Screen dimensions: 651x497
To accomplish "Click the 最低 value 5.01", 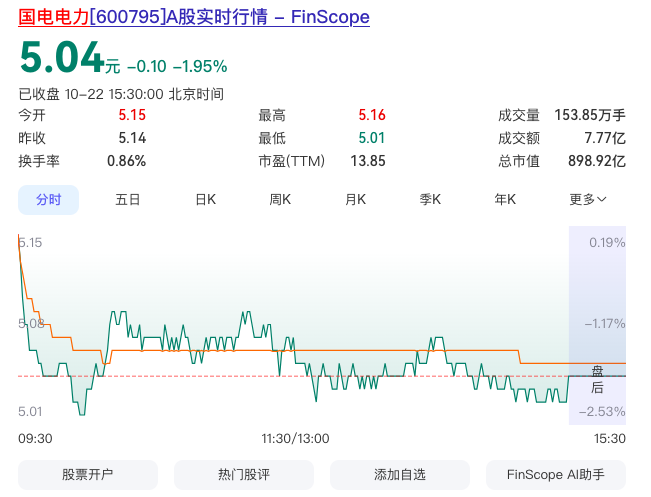I will pos(372,138).
